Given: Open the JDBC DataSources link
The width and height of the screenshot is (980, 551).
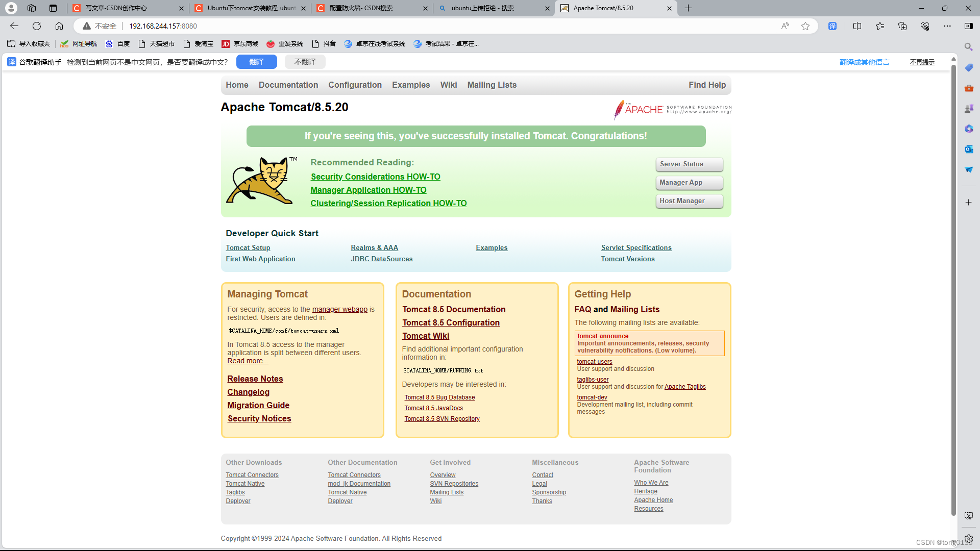Looking at the screenshot, I should [382, 259].
